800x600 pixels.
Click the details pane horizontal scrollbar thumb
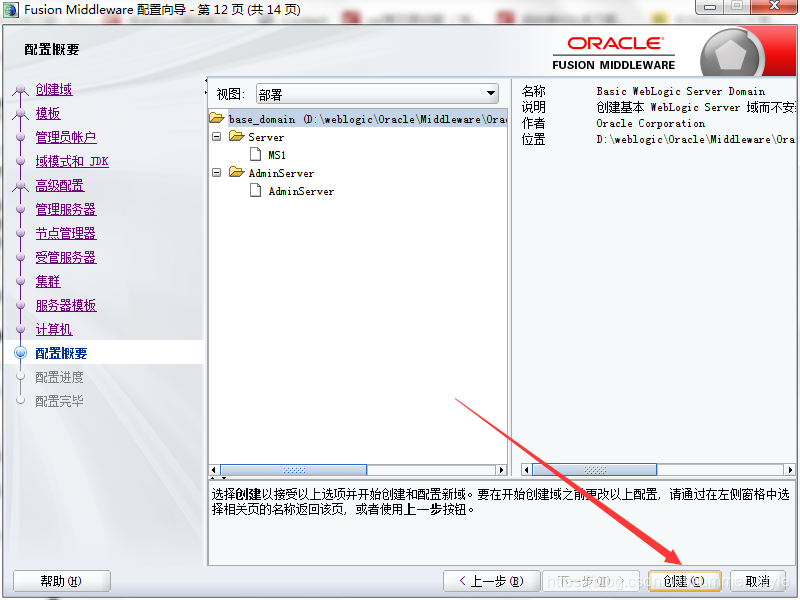[594, 469]
